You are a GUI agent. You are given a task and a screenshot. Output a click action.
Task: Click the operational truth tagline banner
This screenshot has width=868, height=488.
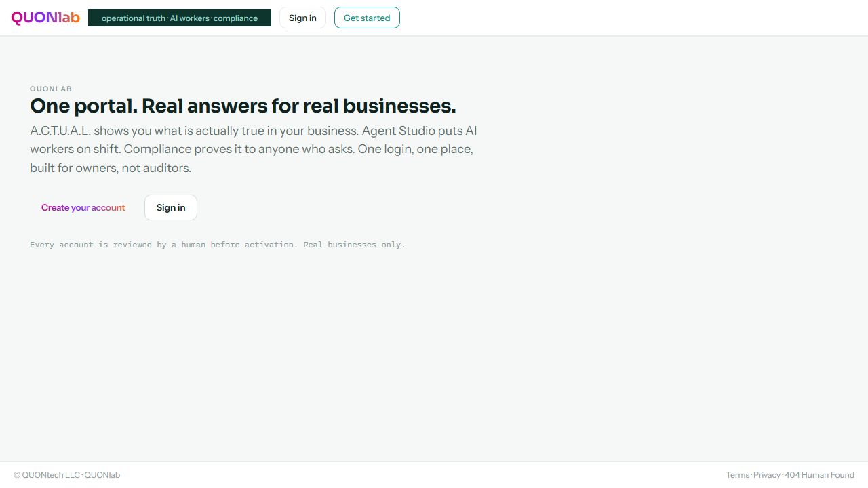tap(180, 18)
